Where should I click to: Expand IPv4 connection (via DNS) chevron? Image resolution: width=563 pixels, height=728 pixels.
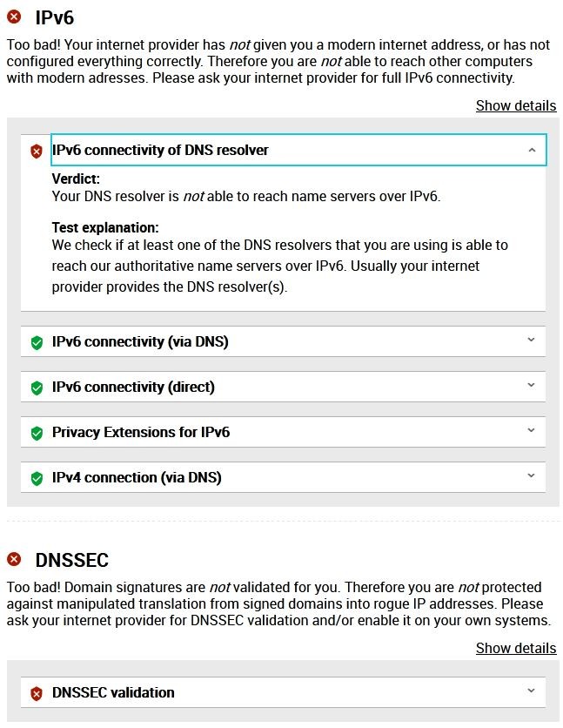531,476
